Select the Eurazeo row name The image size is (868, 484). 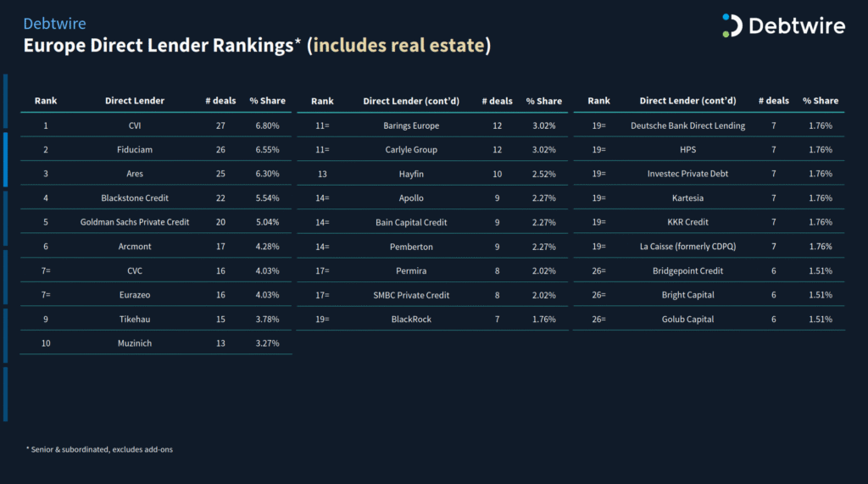tap(135, 295)
